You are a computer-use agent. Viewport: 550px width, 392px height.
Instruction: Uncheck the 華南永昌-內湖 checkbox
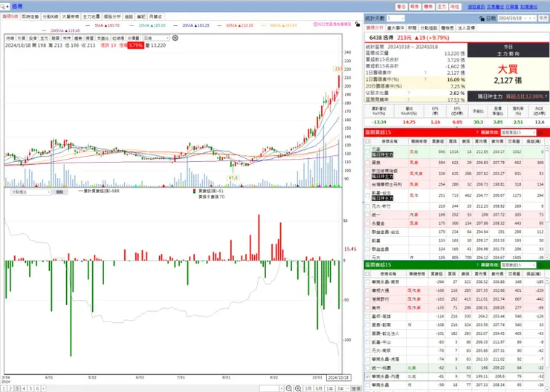(x=368, y=376)
